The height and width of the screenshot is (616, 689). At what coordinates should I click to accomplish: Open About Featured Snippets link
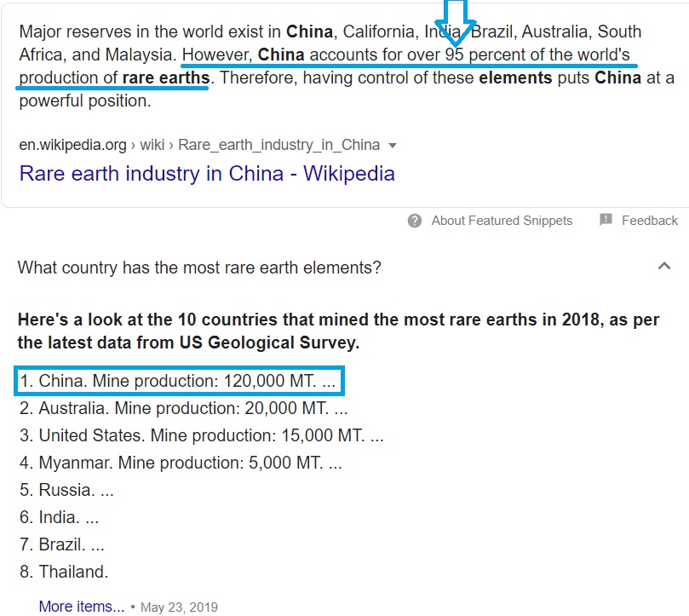click(x=502, y=221)
